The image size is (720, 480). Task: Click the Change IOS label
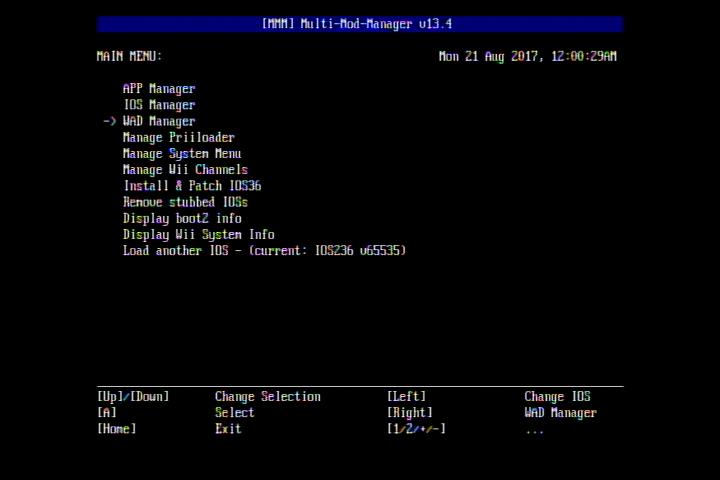[x=557, y=396]
